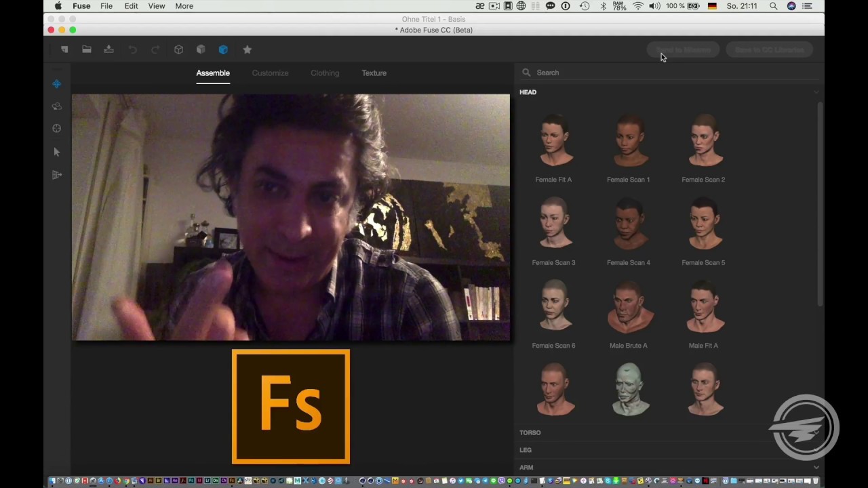Select the Female Fit A head

click(555, 141)
